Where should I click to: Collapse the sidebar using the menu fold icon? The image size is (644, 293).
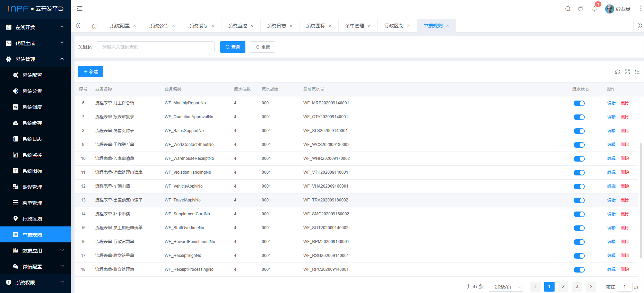[80, 9]
